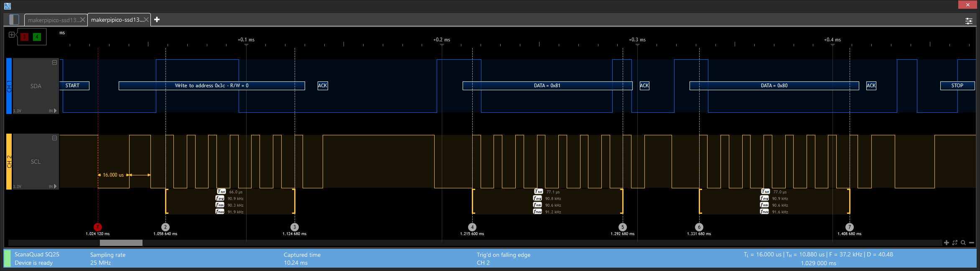Click the ms time unit label
The image size is (980, 271).
point(62,33)
